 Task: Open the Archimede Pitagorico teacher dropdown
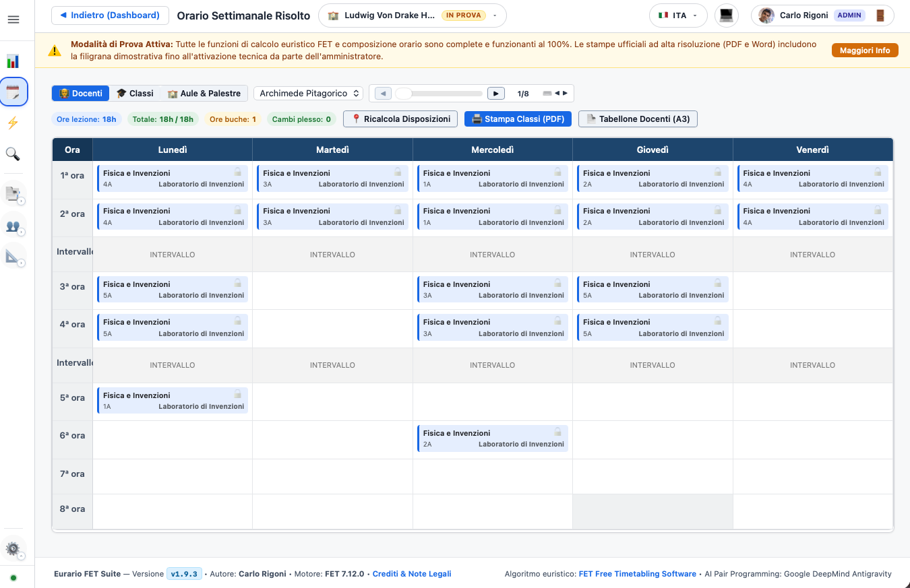coord(309,93)
